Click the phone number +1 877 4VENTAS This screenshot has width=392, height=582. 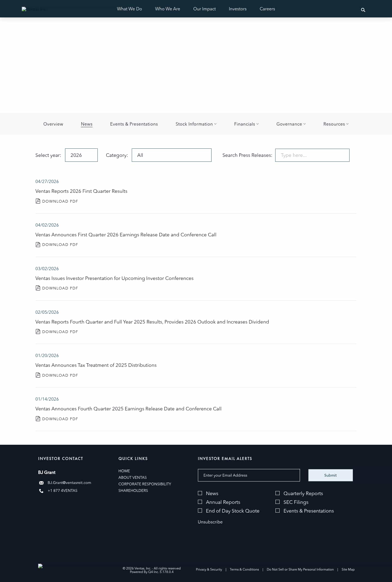63,490
